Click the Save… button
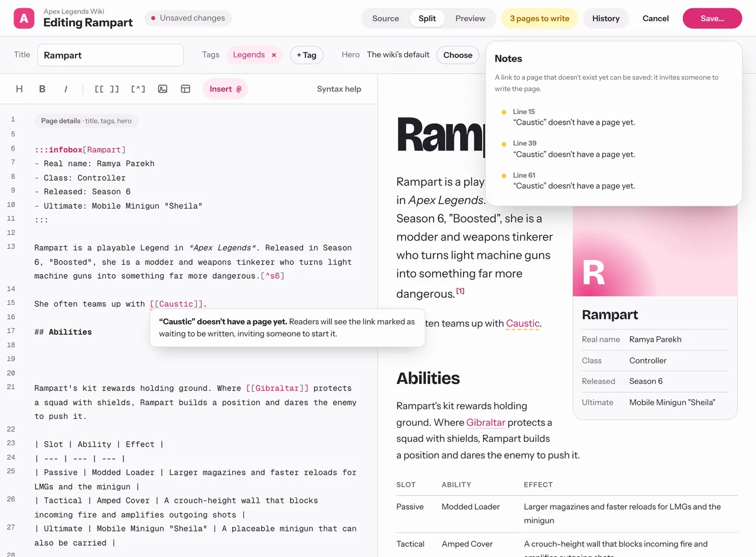Screen dimensions: 756x557 [x=712, y=18]
